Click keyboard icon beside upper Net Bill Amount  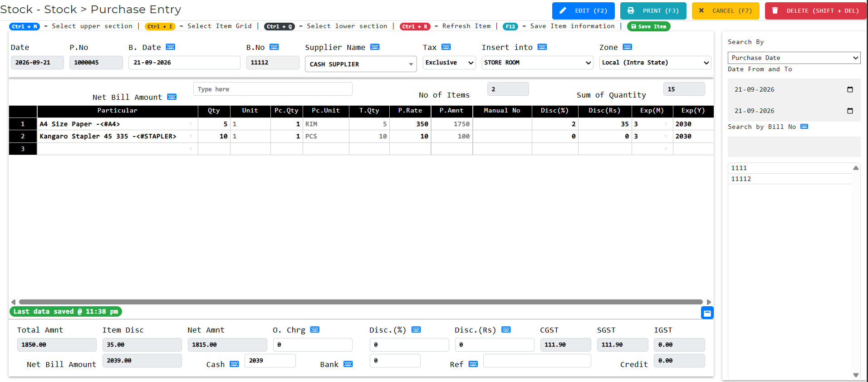click(x=172, y=97)
